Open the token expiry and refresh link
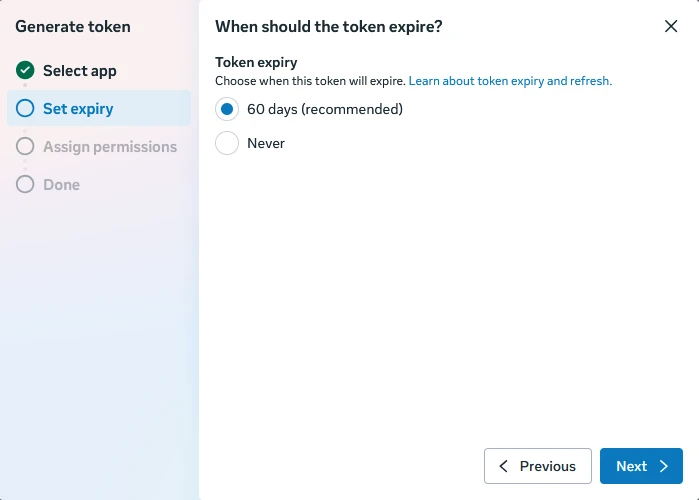Screen dimensions: 699x500 point(510,81)
